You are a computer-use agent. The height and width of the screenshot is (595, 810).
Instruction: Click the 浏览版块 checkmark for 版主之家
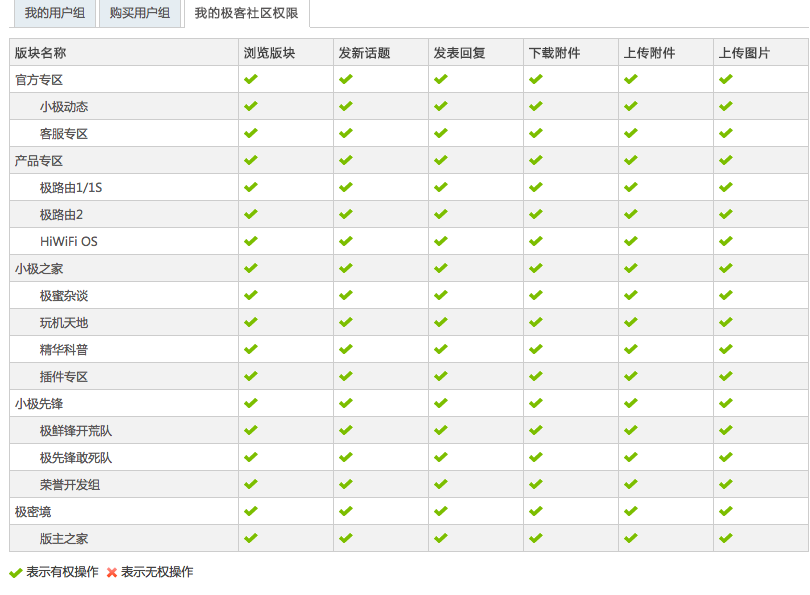(251, 538)
